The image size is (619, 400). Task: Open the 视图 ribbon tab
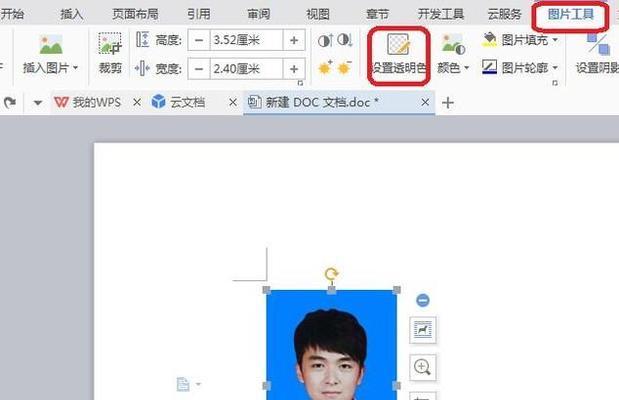coord(318,14)
